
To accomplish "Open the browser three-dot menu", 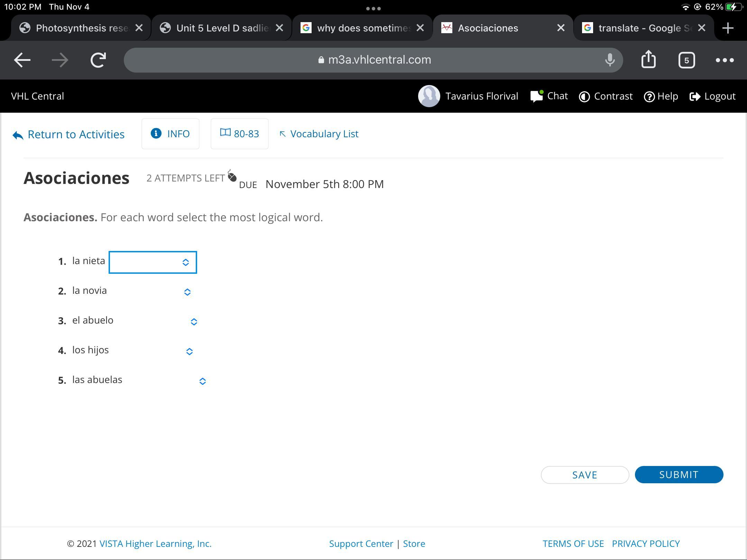I will (x=725, y=60).
